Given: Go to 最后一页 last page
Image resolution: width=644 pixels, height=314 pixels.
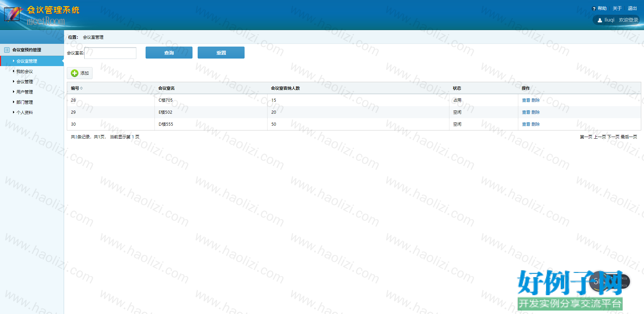Looking at the screenshot, I should click(629, 137).
